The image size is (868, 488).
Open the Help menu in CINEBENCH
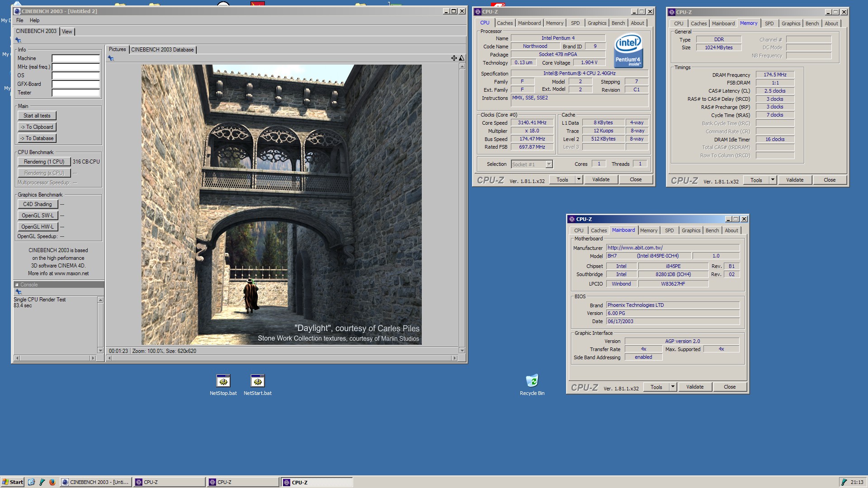click(x=35, y=20)
